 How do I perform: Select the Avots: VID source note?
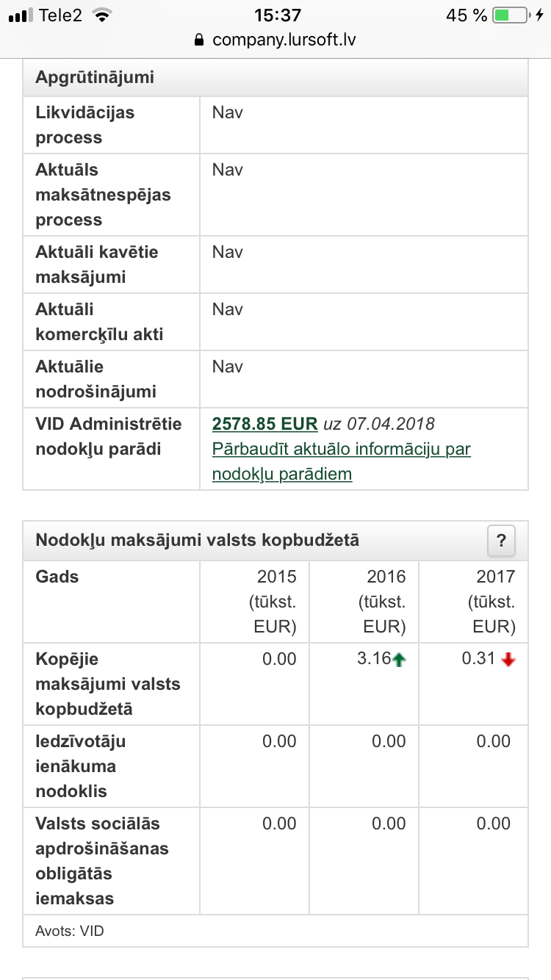[x=70, y=932]
